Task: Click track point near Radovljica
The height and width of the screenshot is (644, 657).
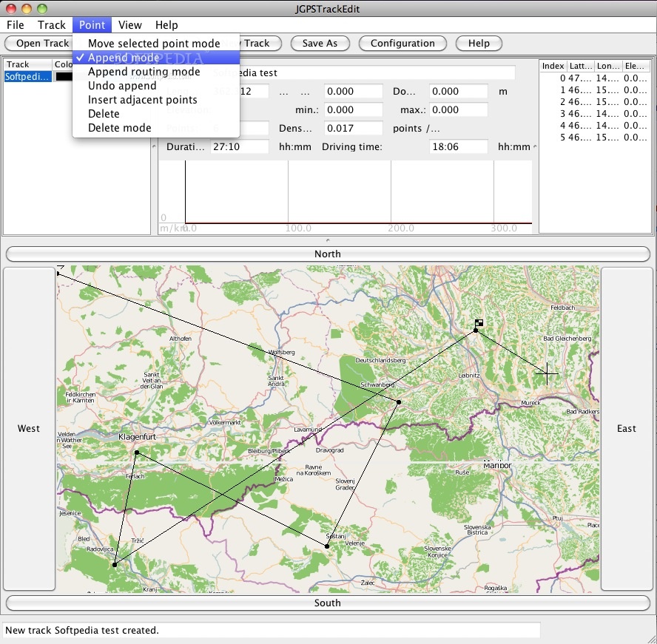Action: pos(115,565)
